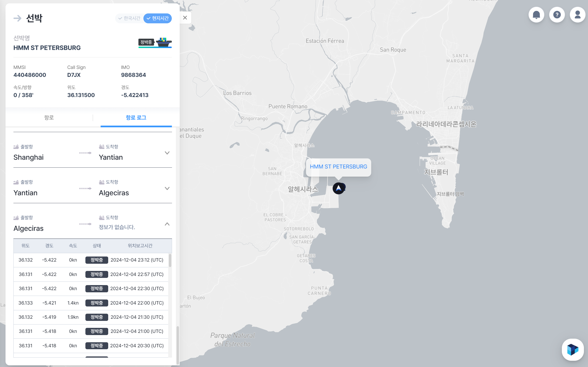The image size is (588, 367).
Task: Click departure port icon above Shanghai
Action: click(x=16, y=147)
